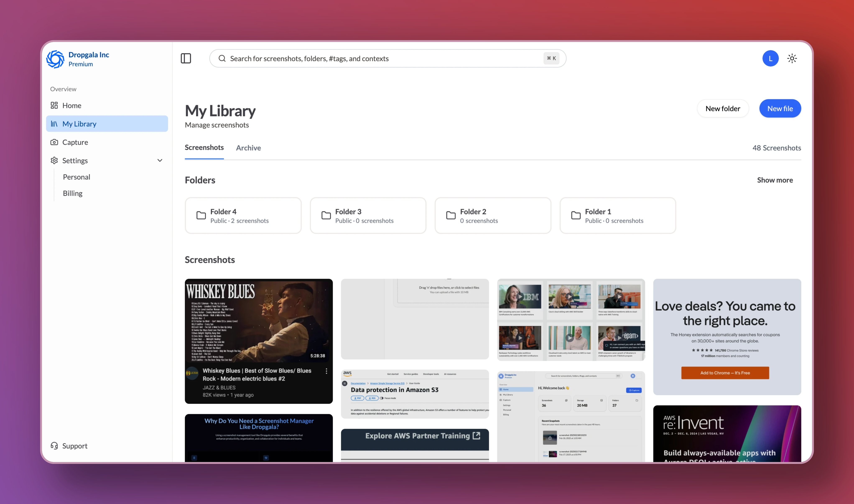Image resolution: width=854 pixels, height=504 pixels.
Task: Open three-dot menu on Whiskey Blues card
Action: pyautogui.click(x=326, y=371)
